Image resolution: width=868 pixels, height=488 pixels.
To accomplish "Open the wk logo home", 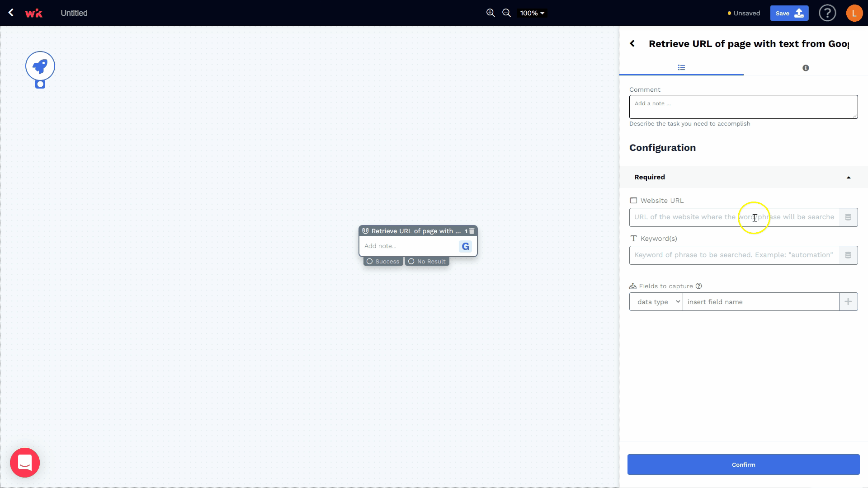I will [x=34, y=13].
